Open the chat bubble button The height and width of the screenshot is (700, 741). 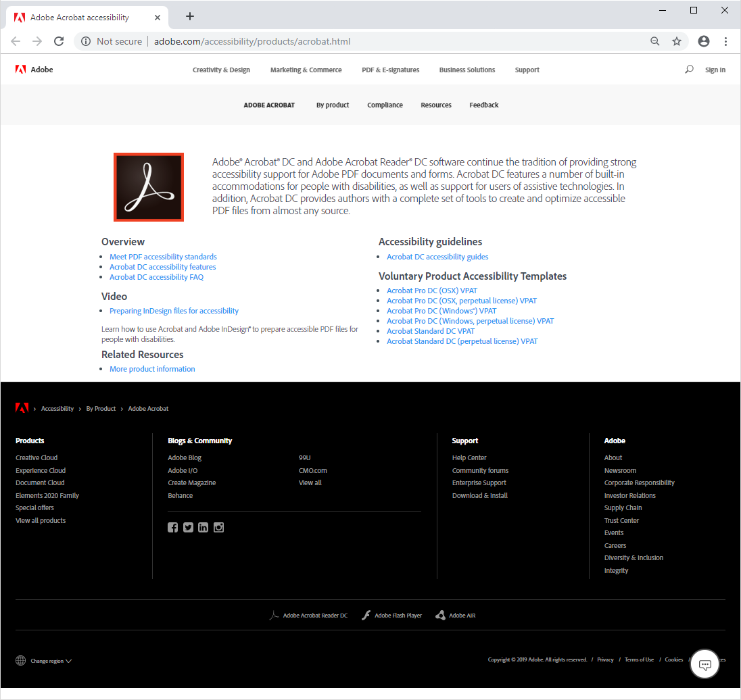click(704, 664)
